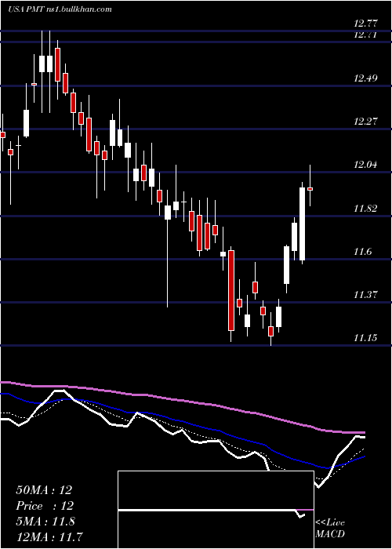Click the 12.49 price axis label
The image size is (392, 549).
pyautogui.click(x=365, y=78)
